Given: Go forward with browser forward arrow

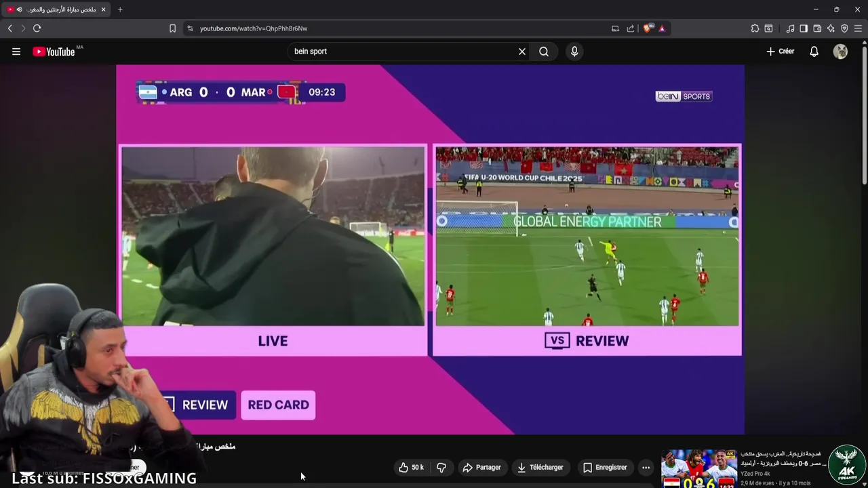Looking at the screenshot, I should pyautogui.click(x=23, y=28).
